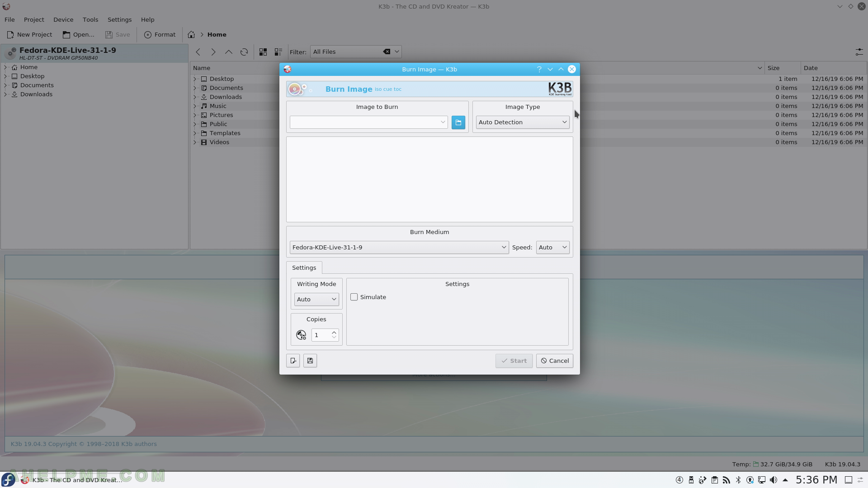Open the Bluetooth tray icon
The height and width of the screenshot is (488, 868).
click(738, 480)
